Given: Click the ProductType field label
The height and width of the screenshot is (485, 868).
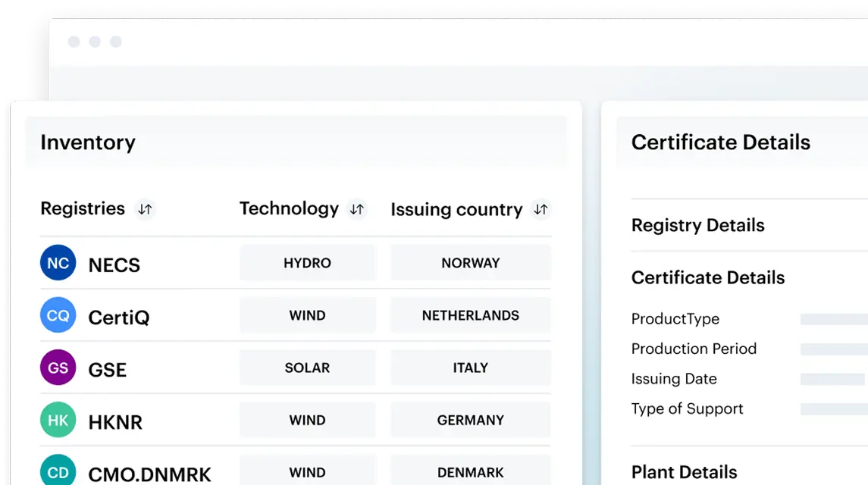Looking at the screenshot, I should click(675, 319).
